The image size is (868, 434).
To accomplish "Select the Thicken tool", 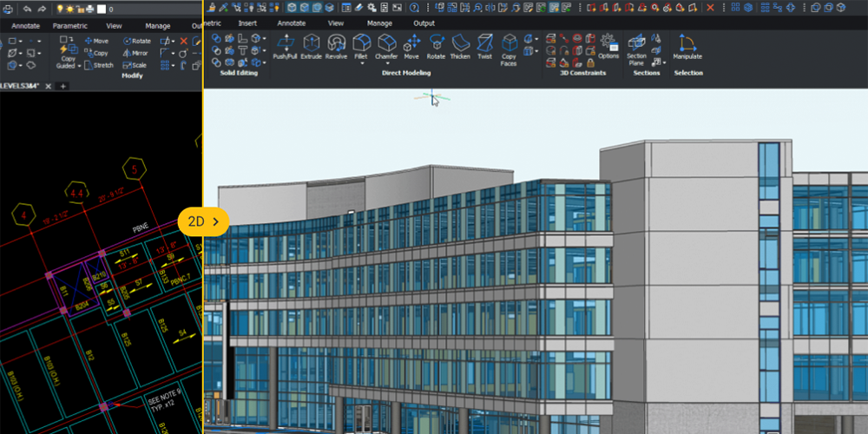I will coord(460,47).
